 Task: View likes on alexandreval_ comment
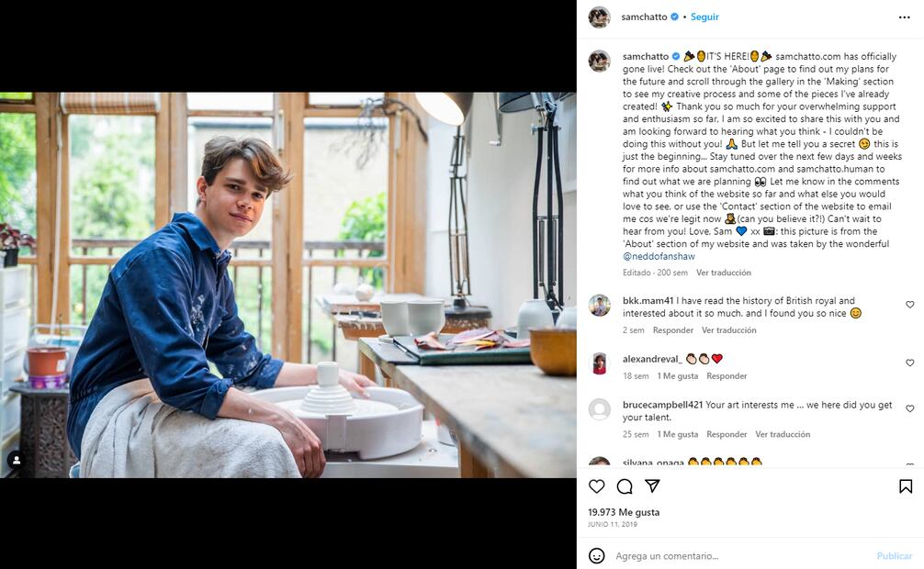tap(678, 376)
